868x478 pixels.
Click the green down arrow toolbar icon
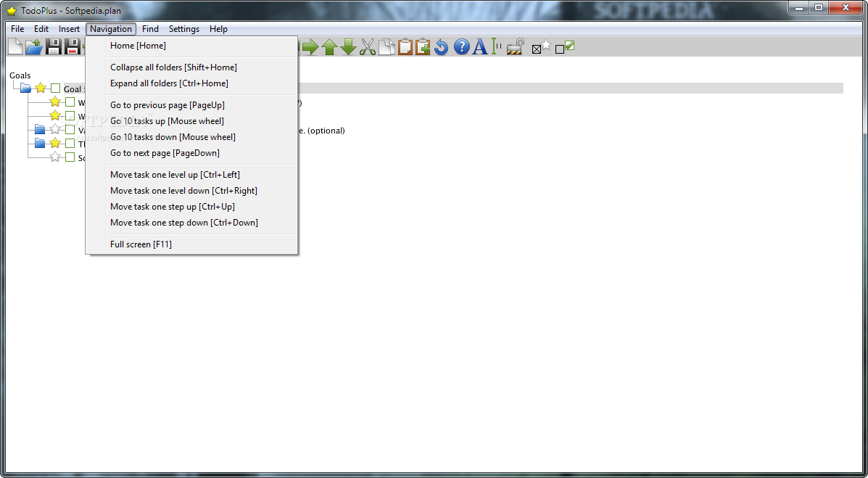pyautogui.click(x=348, y=47)
